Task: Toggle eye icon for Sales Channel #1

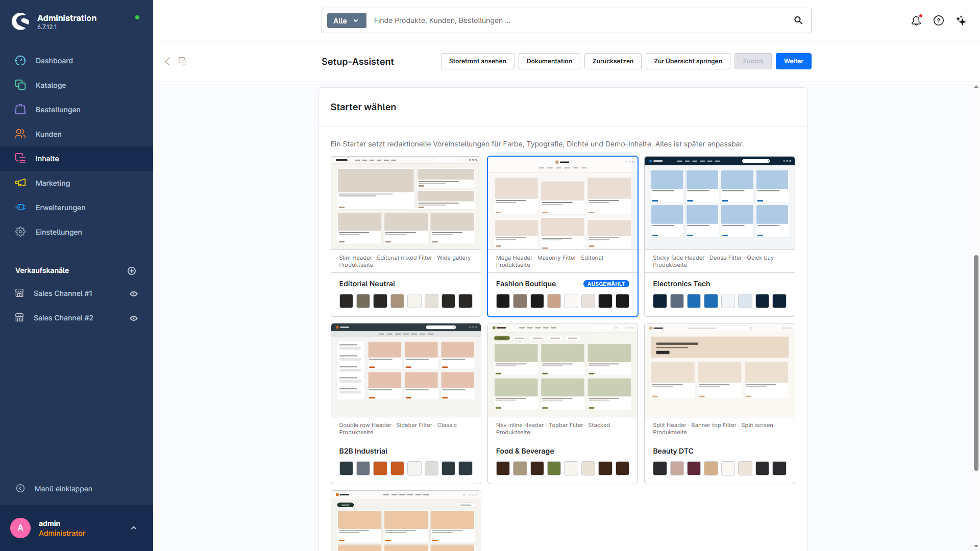Action: click(x=134, y=294)
